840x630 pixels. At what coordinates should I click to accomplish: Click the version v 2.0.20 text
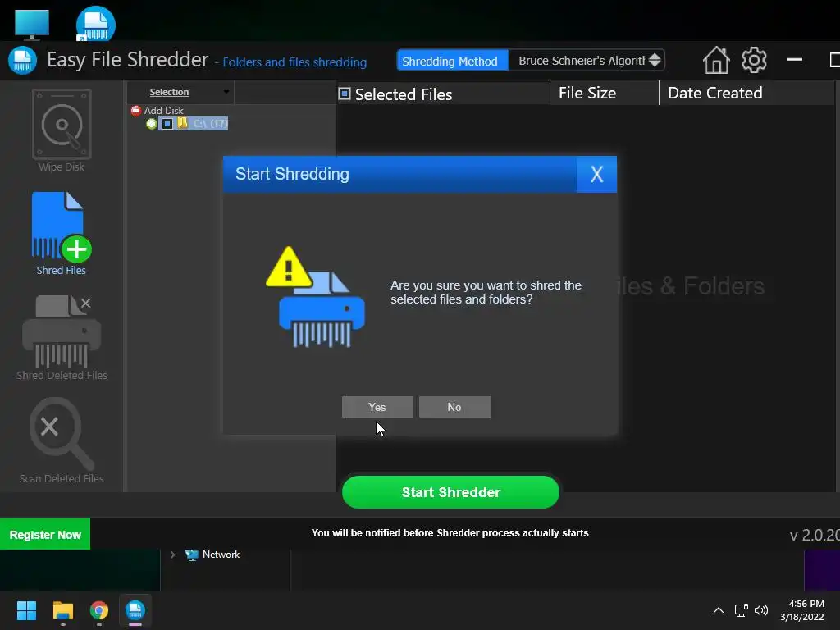[x=815, y=535]
